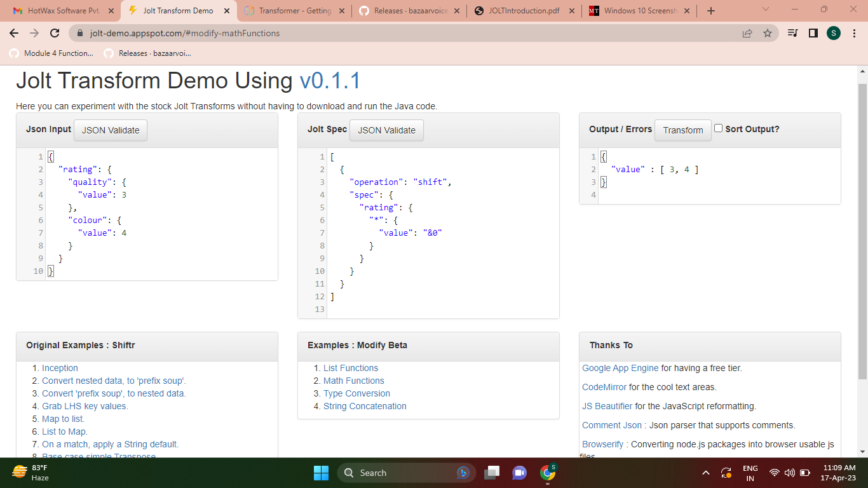The image size is (868, 488).
Task: Switch to Transformer - Getting tab
Action: [x=293, y=11]
